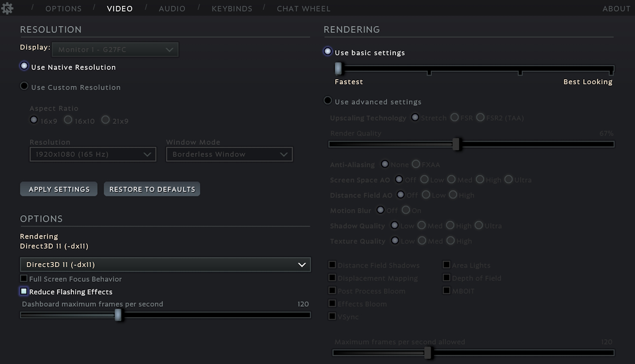
Task: Click the Dashboard maximum frames slider handle
Action: tap(119, 315)
